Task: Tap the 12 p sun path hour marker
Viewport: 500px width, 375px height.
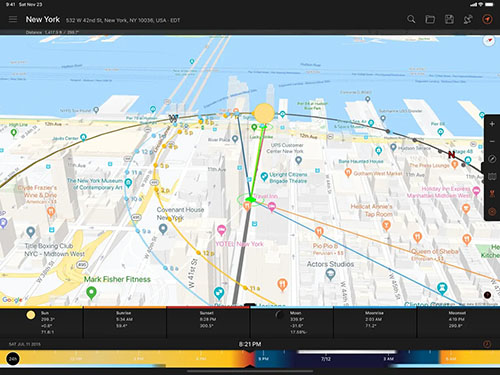Action: (198, 253)
